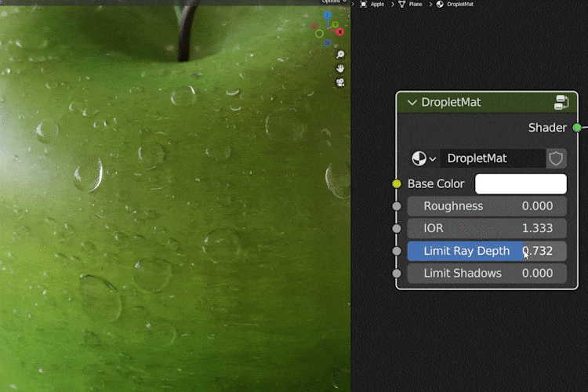The height and width of the screenshot is (392, 588).
Task: Open the node group edit icon
Action: click(561, 102)
